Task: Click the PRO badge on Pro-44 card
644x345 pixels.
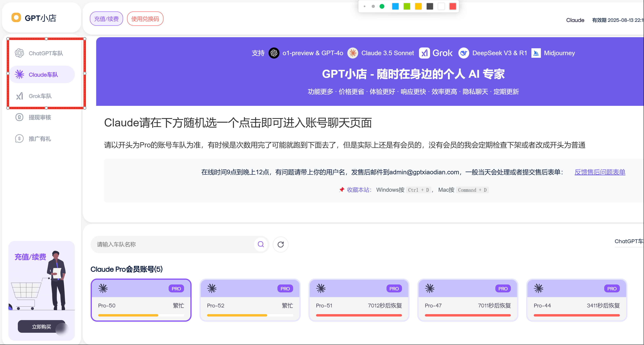Action: click(612, 289)
